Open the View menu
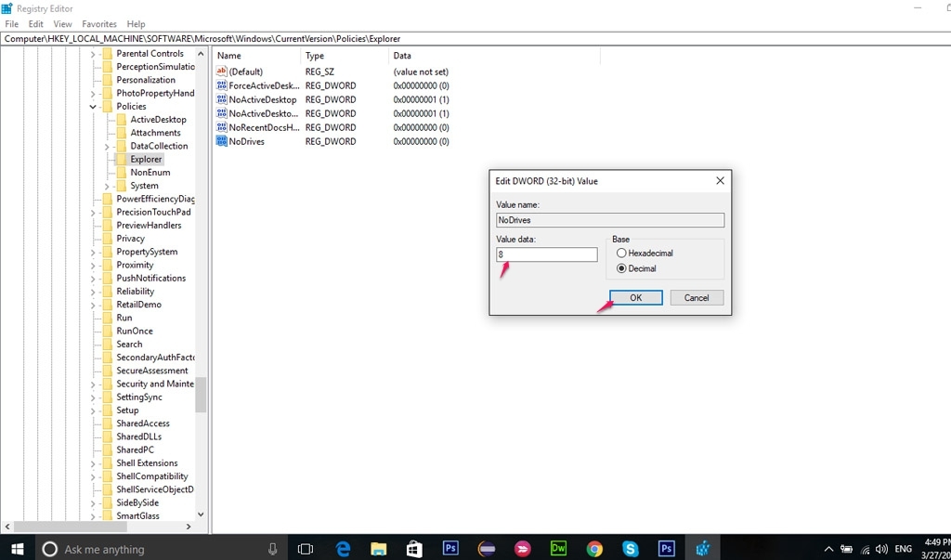Screen dimensions: 951x560 62,24
